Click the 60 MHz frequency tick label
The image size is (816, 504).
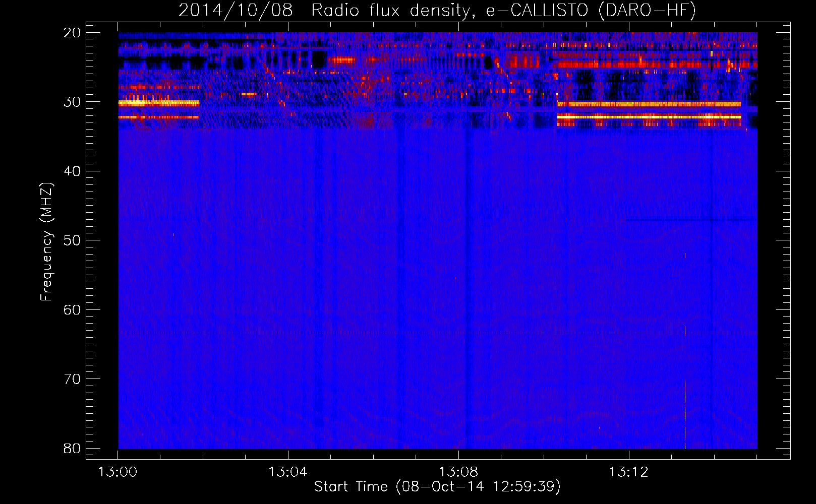pos(73,310)
